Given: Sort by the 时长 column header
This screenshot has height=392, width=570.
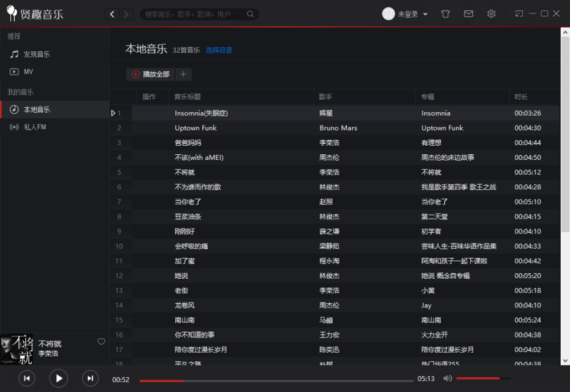Looking at the screenshot, I should [x=520, y=97].
